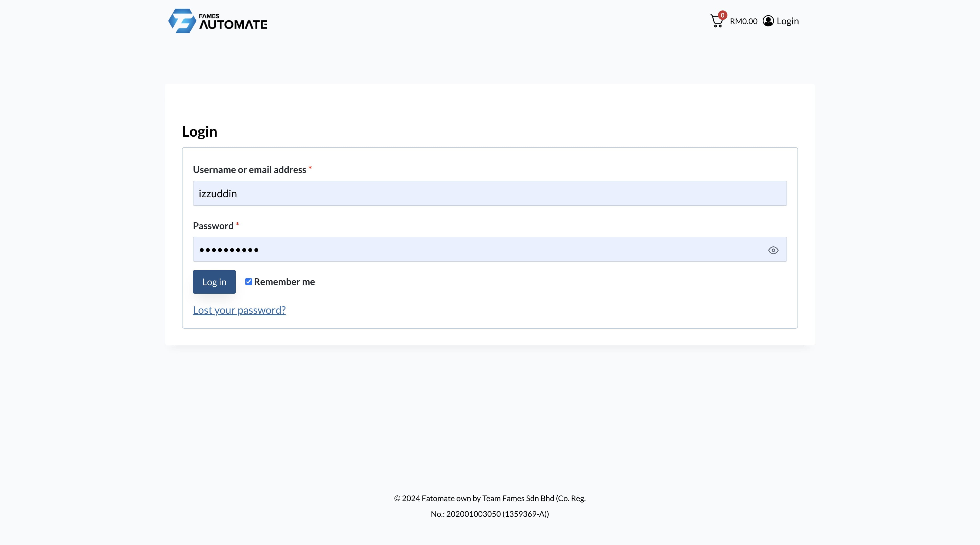The image size is (980, 545).
Task: Open the shopping cart icon
Action: pos(717,21)
